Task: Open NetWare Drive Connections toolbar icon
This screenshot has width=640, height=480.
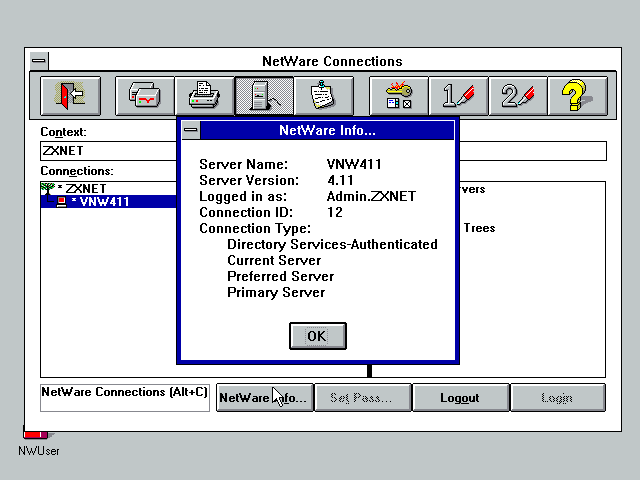Action: coord(145,96)
